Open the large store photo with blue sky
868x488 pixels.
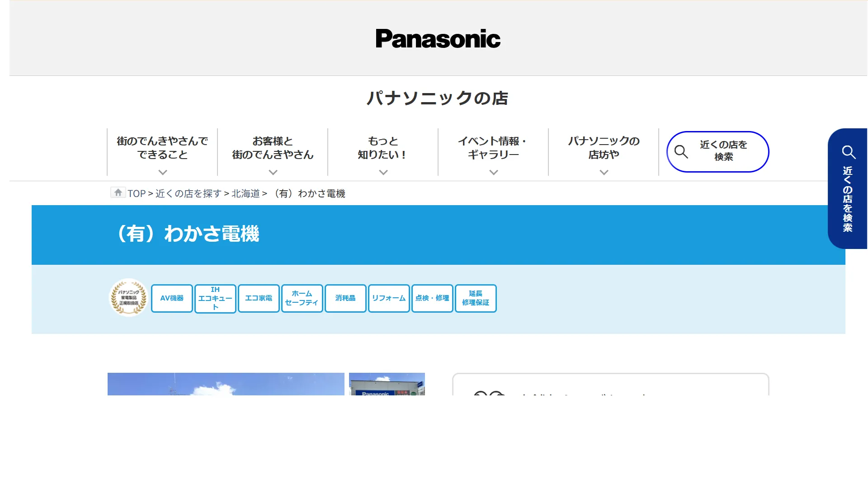point(226,384)
